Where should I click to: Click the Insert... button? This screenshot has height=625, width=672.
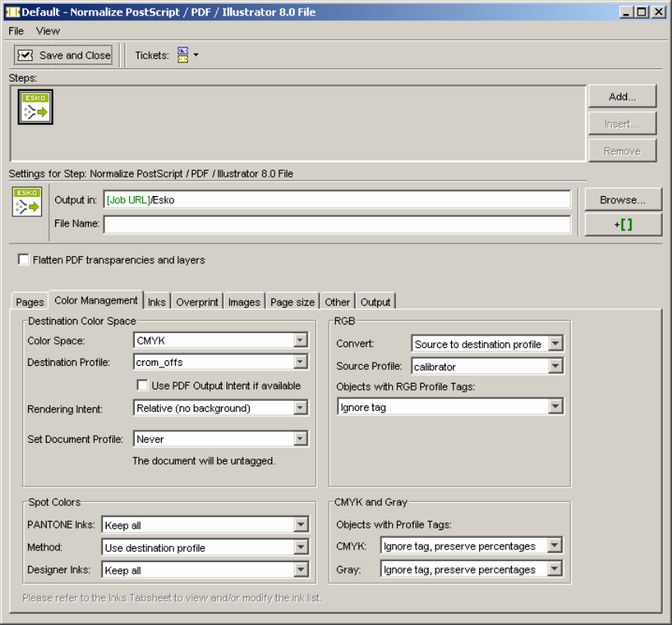coord(622,124)
